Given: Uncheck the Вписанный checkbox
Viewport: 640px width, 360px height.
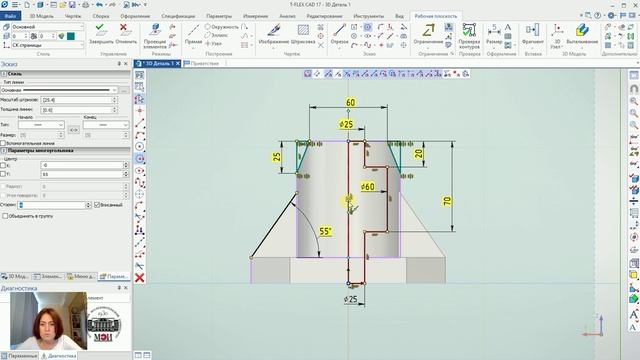Looking at the screenshot, I should [97, 205].
